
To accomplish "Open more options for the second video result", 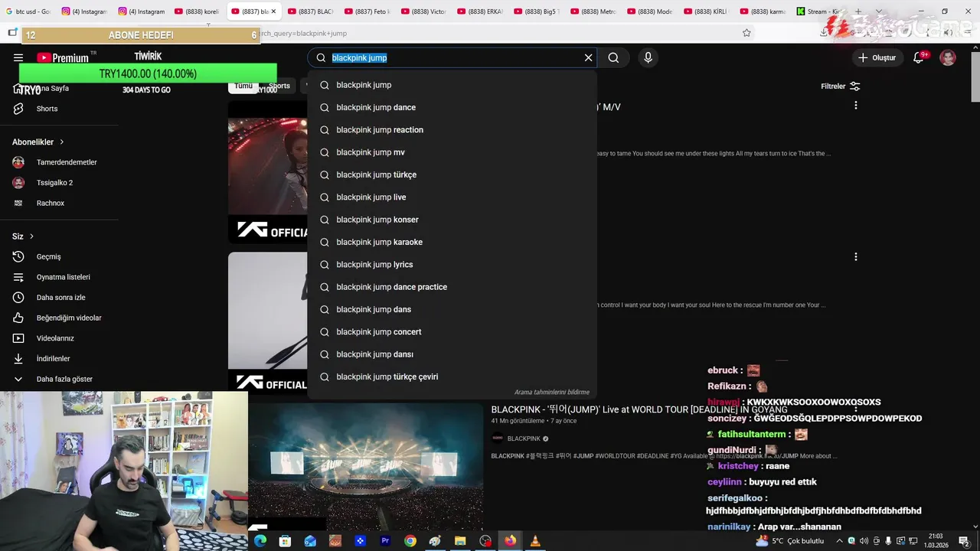I will point(855,257).
